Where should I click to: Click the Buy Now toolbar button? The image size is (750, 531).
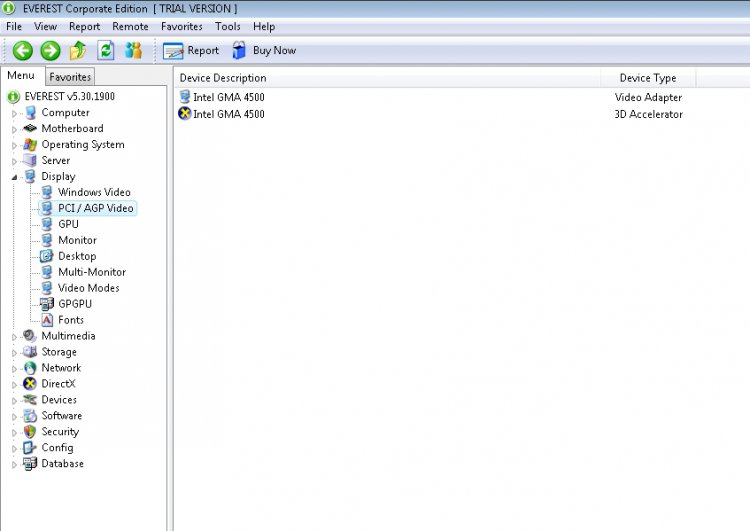tap(264, 50)
